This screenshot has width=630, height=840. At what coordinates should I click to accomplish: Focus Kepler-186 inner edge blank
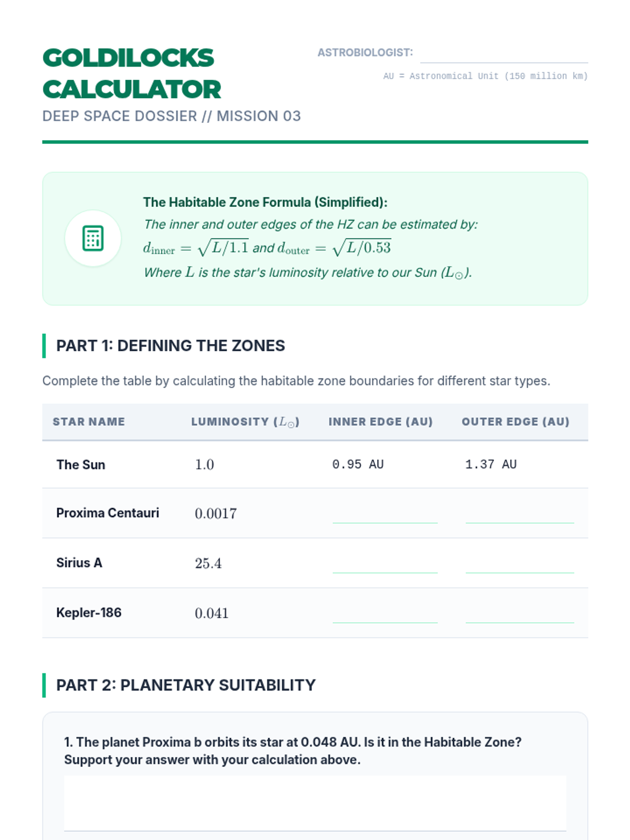tap(384, 614)
